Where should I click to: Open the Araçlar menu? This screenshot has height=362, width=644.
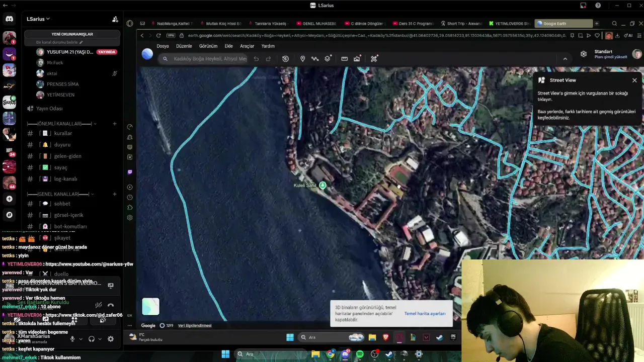(x=247, y=46)
